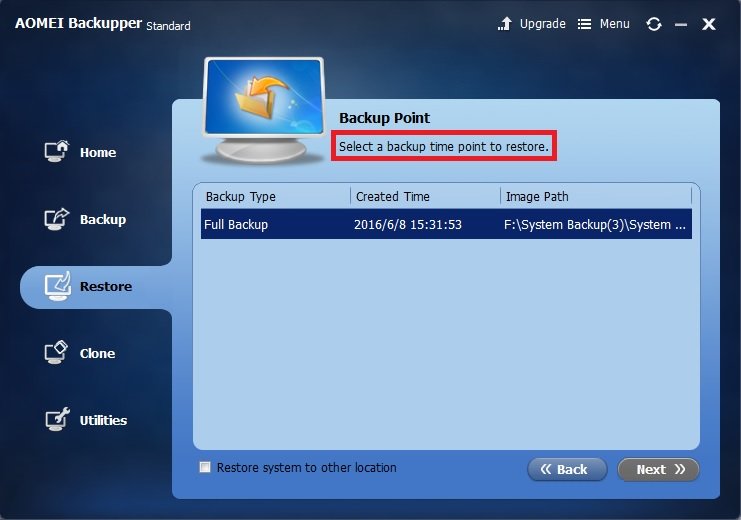The height and width of the screenshot is (520, 741).
Task: Sort by Backup Type column header
Action: coord(241,196)
